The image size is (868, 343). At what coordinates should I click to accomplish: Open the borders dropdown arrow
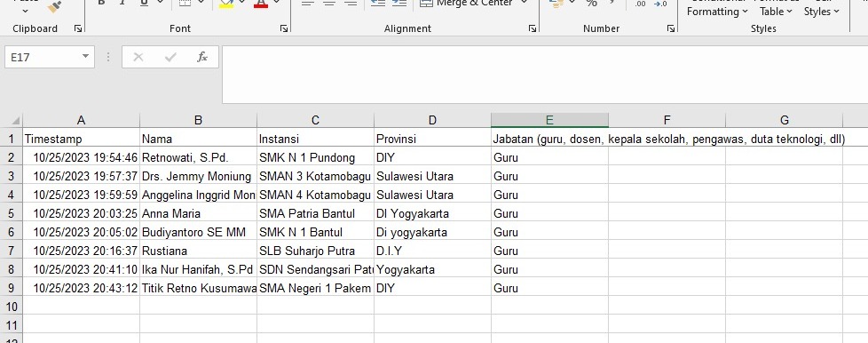pyautogui.click(x=201, y=3)
